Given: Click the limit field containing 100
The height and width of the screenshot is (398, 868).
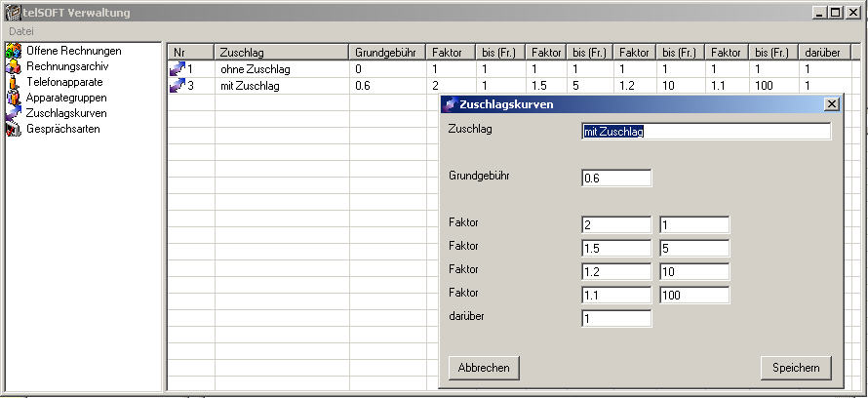Looking at the screenshot, I should click(694, 295).
